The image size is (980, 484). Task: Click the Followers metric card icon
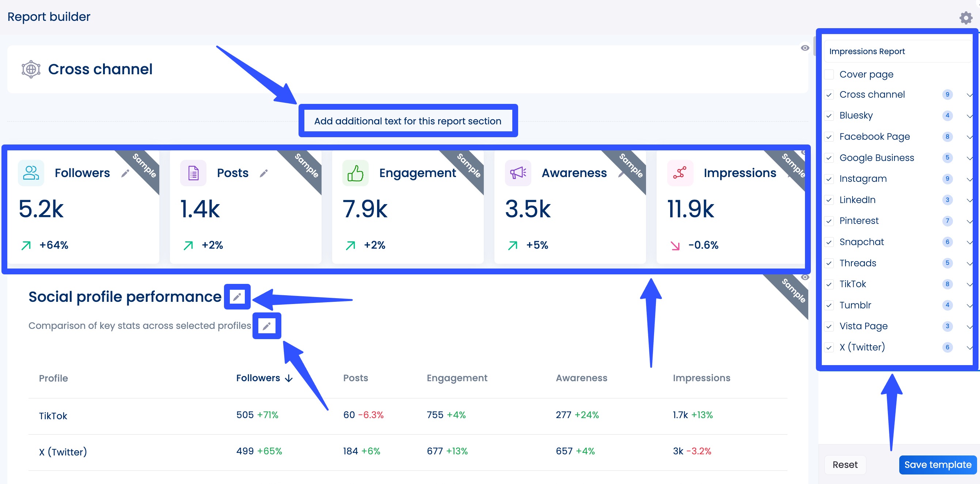(30, 173)
